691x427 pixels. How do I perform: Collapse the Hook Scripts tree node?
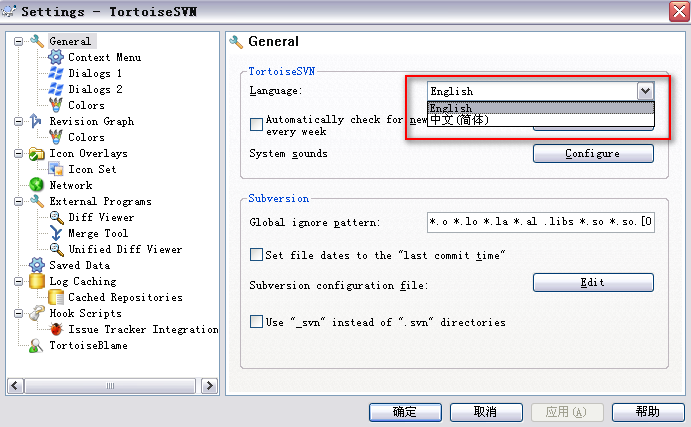[18, 313]
